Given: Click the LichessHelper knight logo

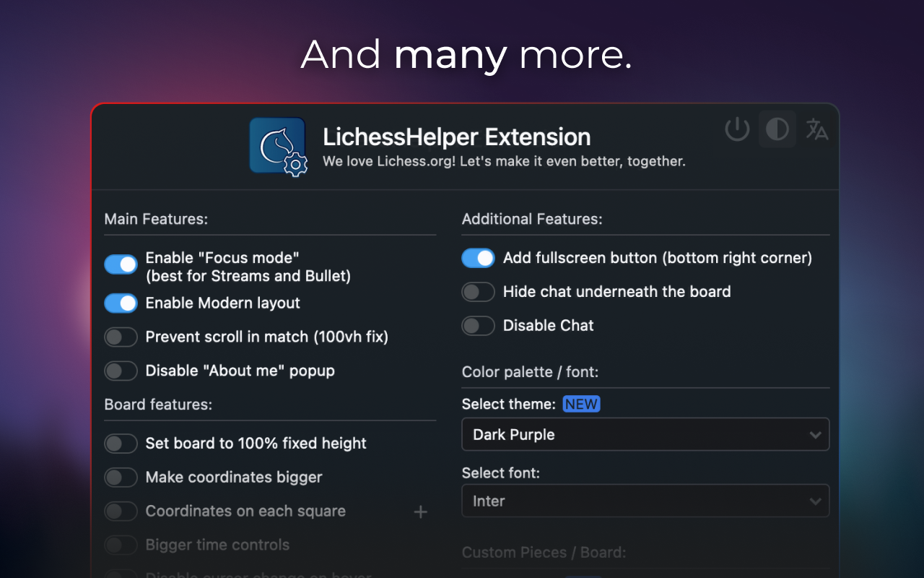Looking at the screenshot, I should click(278, 146).
